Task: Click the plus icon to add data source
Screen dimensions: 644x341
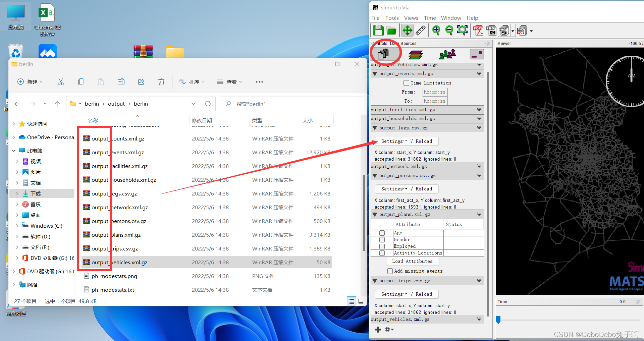Action: [378, 330]
